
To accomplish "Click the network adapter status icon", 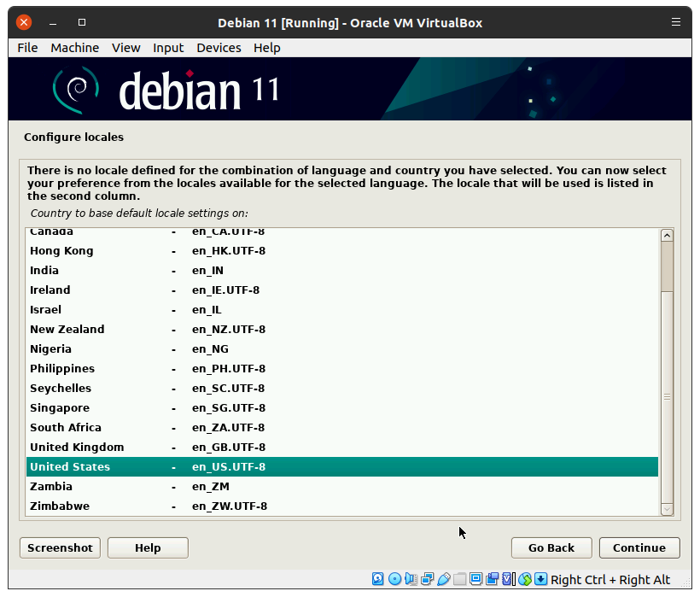I will (x=427, y=580).
